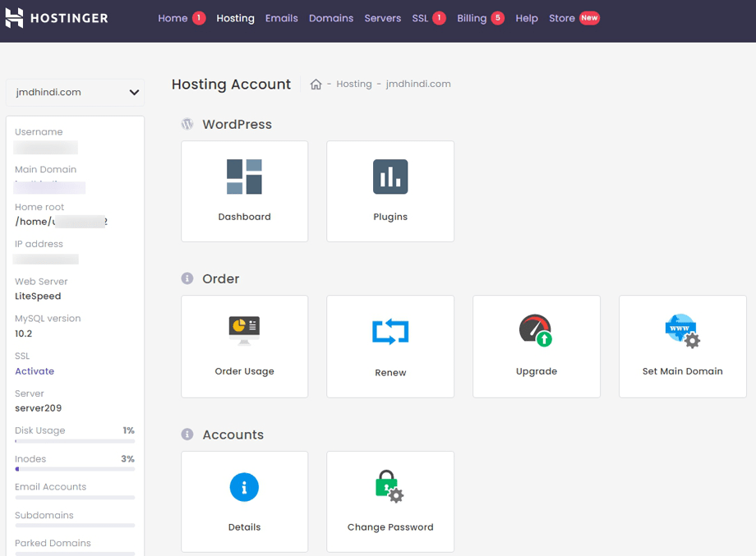Click the HOSTINGER brand name text

[69, 18]
